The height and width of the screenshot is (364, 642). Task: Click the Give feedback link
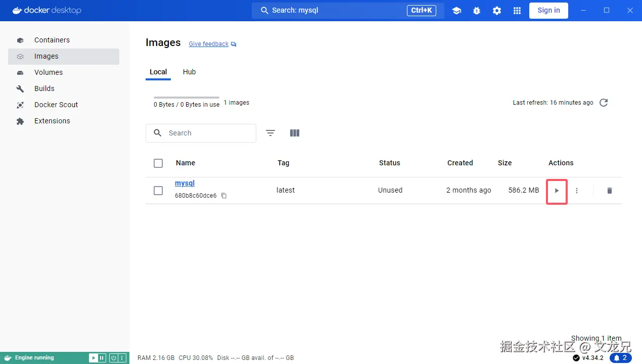point(208,43)
